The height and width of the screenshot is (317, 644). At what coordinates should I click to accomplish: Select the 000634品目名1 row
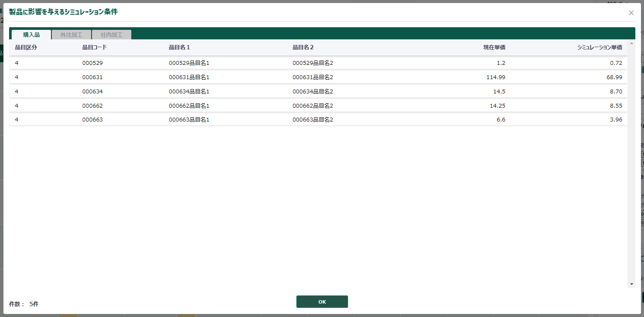click(189, 92)
